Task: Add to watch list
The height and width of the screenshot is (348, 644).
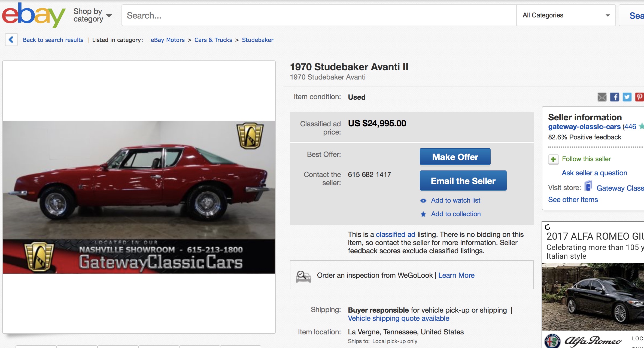Action: [455, 200]
